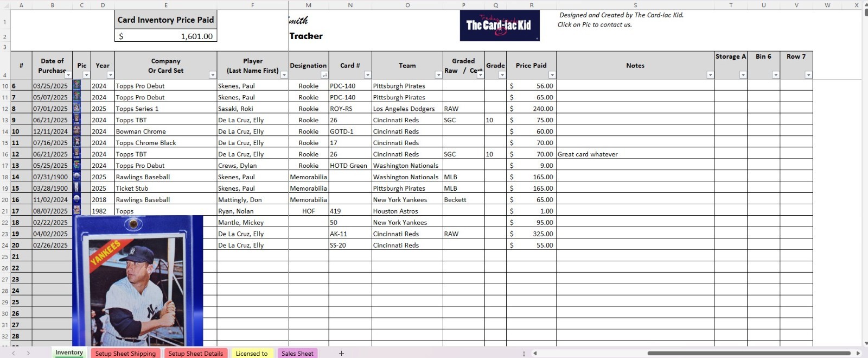Select the 'Sasaki, Roki' player cell
This screenshot has width=868, height=358.
click(252, 109)
